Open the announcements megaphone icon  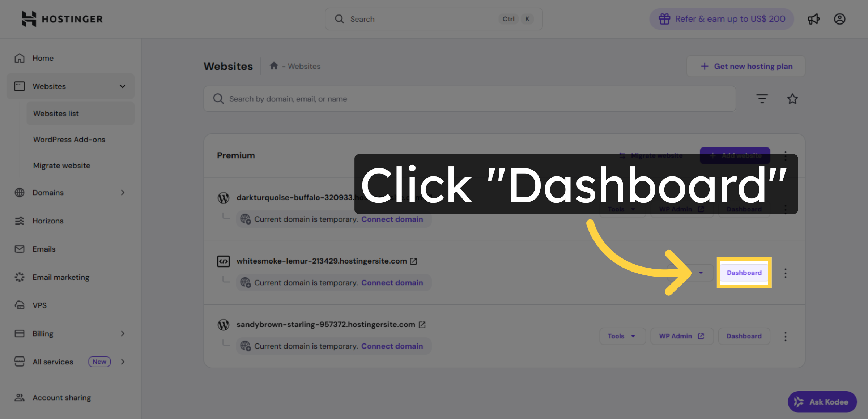814,19
